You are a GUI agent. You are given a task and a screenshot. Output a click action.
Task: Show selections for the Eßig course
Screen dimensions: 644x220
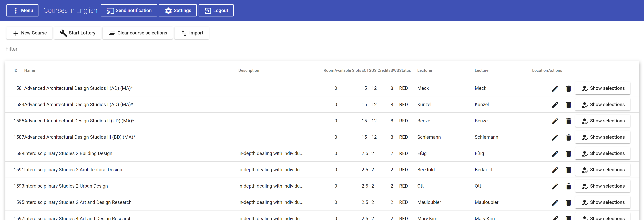(x=602, y=153)
